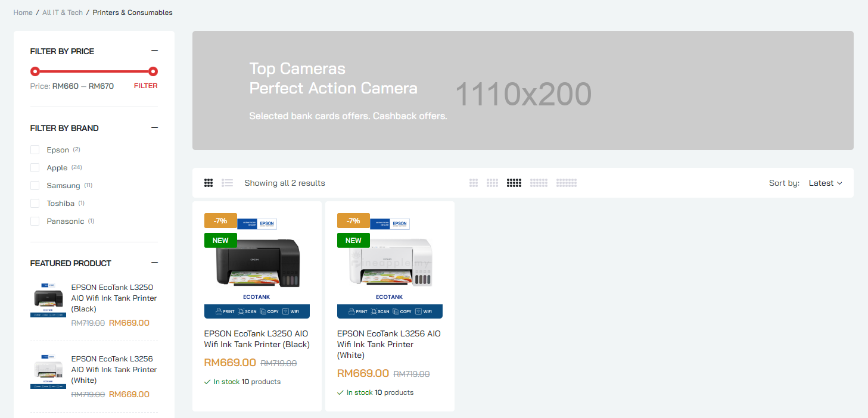
Task: Open the white L3256 printer product image
Action: click(390, 266)
